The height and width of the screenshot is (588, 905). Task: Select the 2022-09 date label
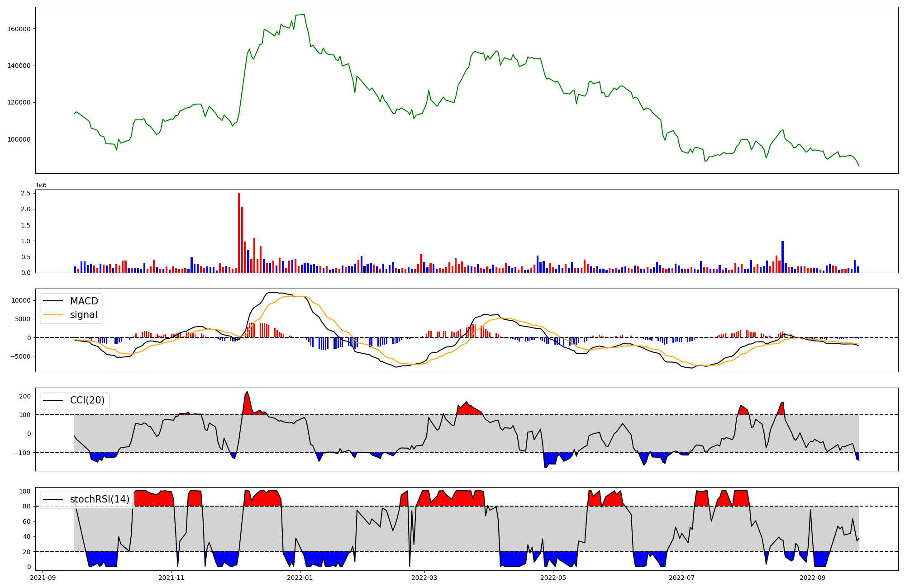pos(812,578)
